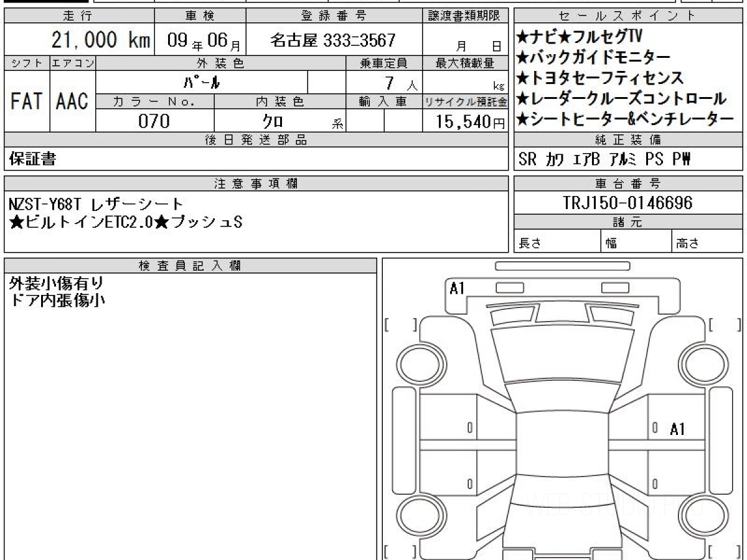Click the ★トヨタセーフティセンス line
Image resolution: width=747 pixels, height=560 pixels.
[600, 78]
